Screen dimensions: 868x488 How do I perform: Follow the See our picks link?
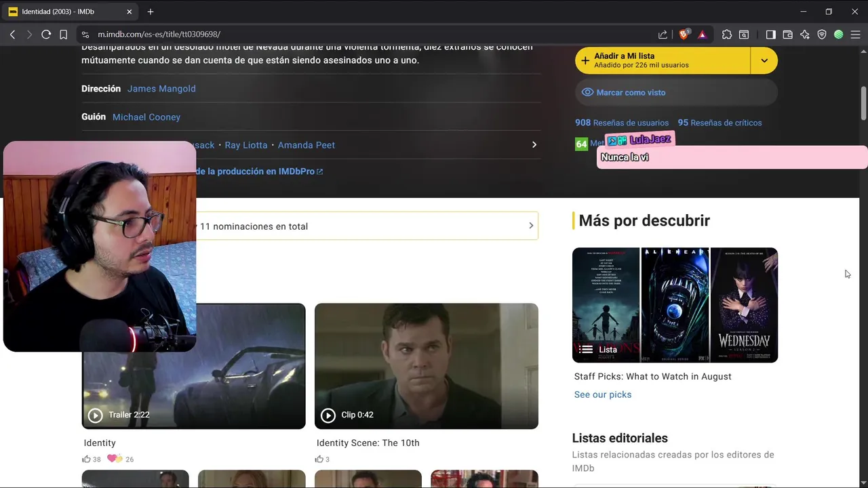coord(603,394)
